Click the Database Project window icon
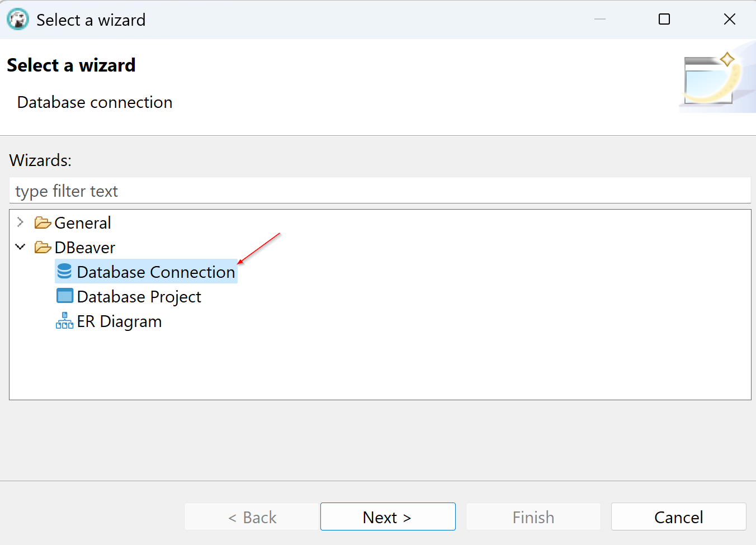The height and width of the screenshot is (545, 756). 64,296
